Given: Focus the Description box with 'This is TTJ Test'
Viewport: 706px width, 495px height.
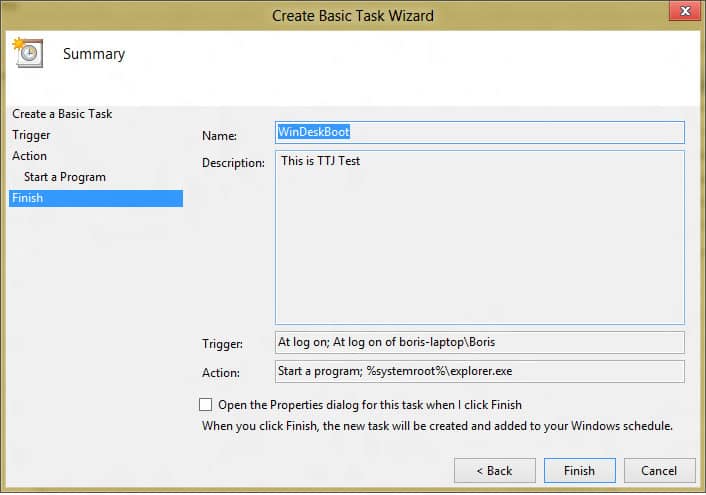Looking at the screenshot, I should [x=479, y=237].
